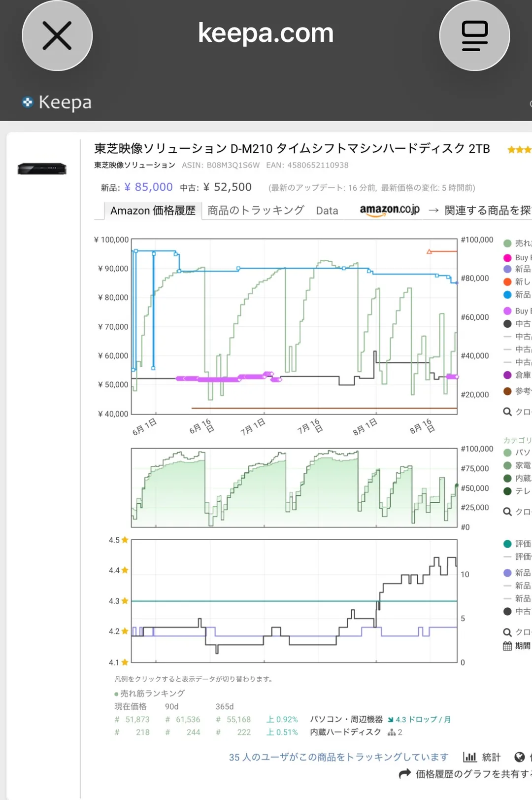Tap the Keepa logo icon
The image size is (532, 800).
(x=28, y=102)
